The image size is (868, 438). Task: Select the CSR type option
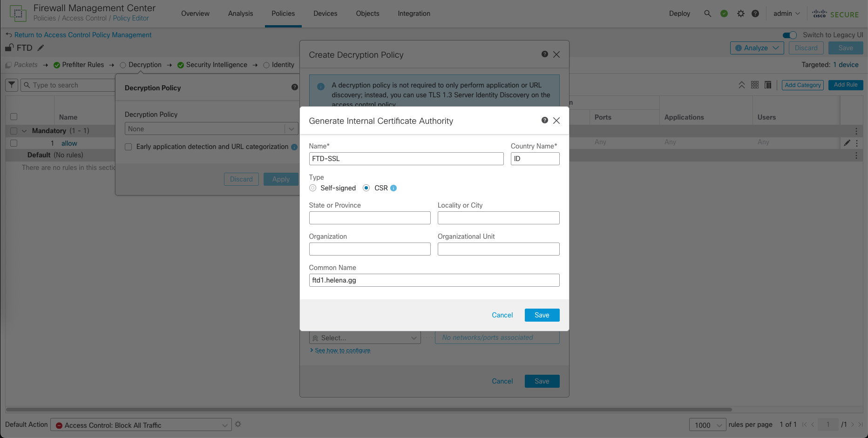(366, 188)
